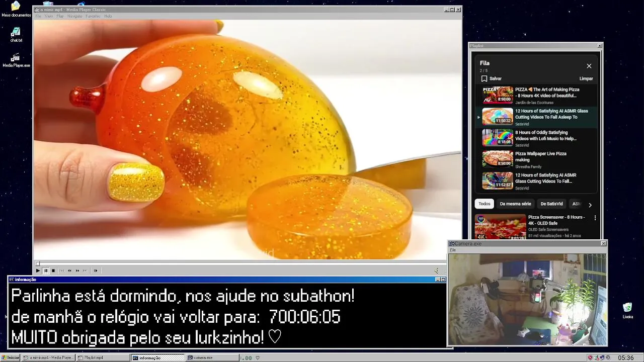Open the 11:52:57 glass cutting video thumbnail
Screen dimensions: 644x362
tap(498, 180)
